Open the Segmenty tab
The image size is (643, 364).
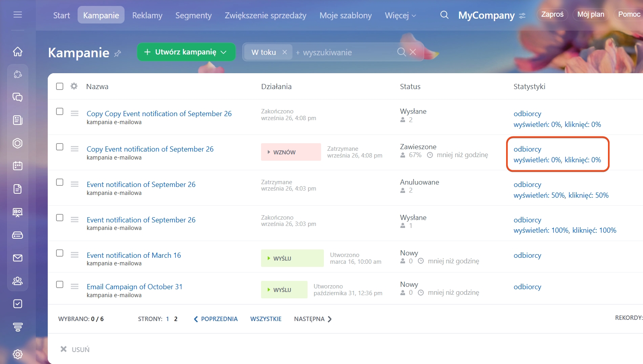[193, 16]
